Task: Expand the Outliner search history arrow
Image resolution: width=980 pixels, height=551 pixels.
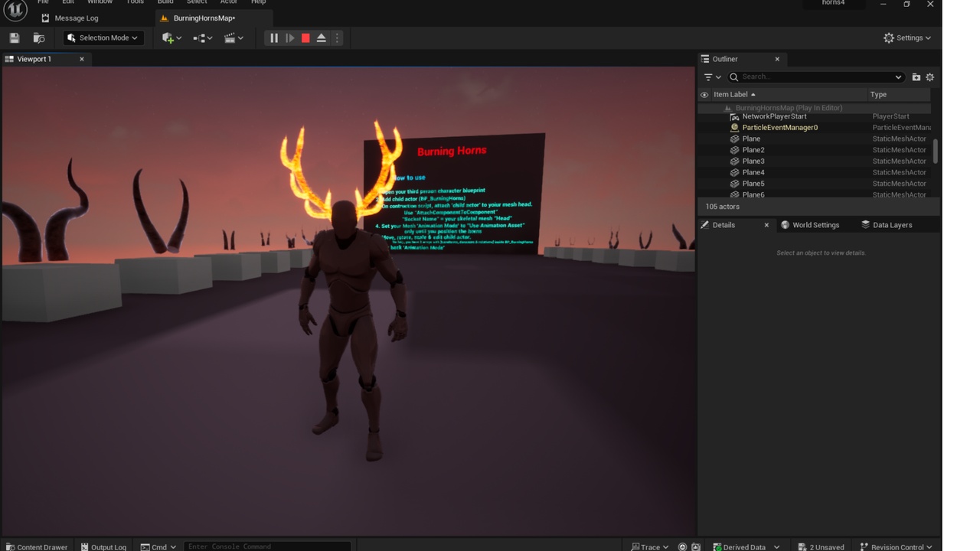Action: 898,77
